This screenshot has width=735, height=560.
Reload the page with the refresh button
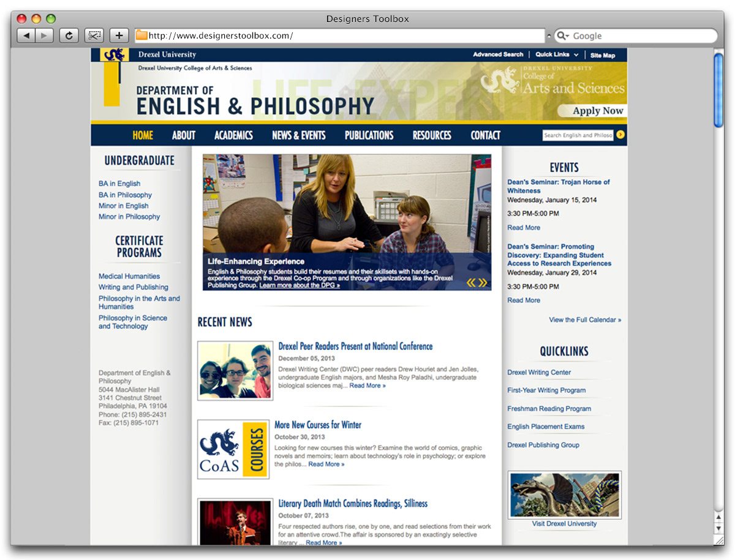[69, 35]
